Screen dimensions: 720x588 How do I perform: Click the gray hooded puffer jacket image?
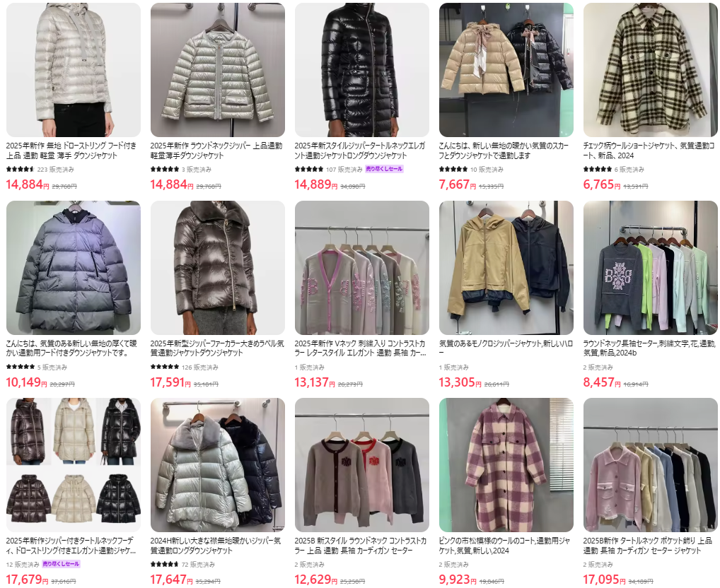(x=74, y=267)
